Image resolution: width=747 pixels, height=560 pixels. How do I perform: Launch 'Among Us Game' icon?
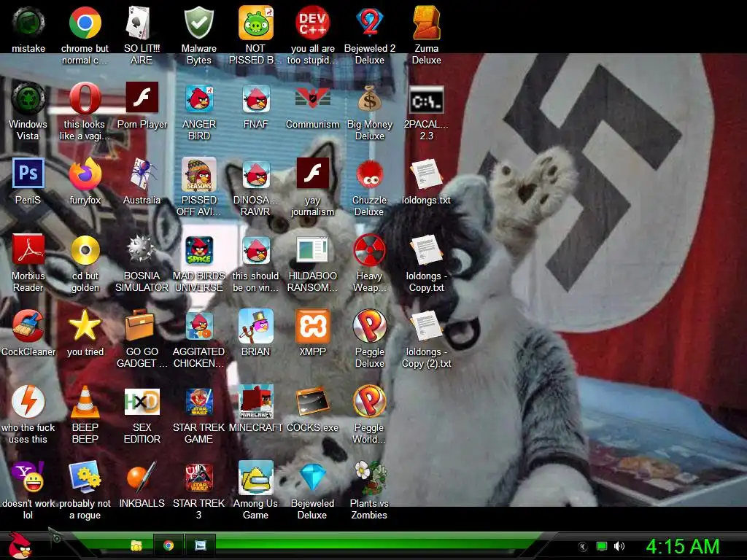(256, 477)
